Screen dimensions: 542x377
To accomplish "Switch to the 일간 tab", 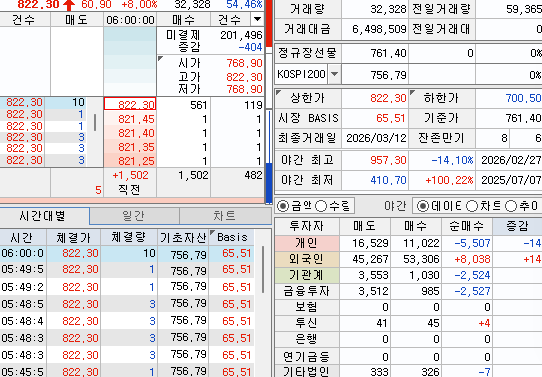I will pyautogui.click(x=134, y=216).
